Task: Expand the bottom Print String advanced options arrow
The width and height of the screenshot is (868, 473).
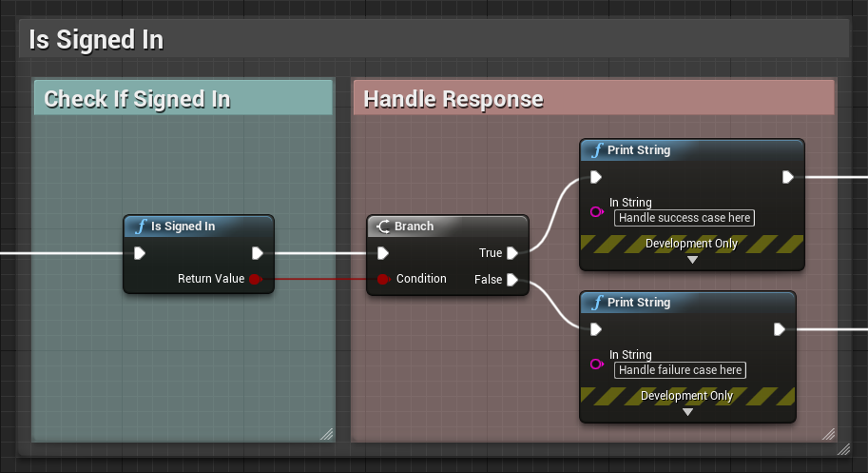Action: coord(687,412)
